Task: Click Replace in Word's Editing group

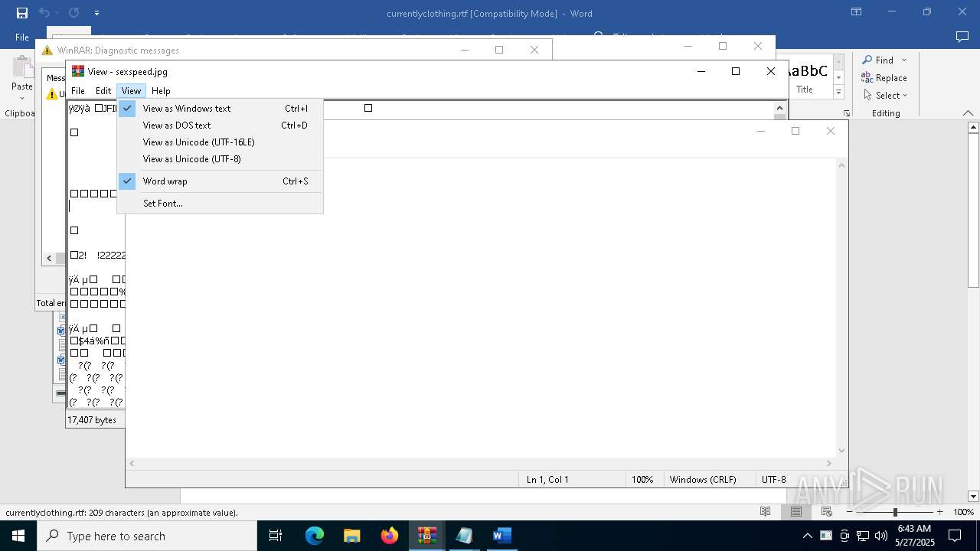Action: [x=884, y=77]
